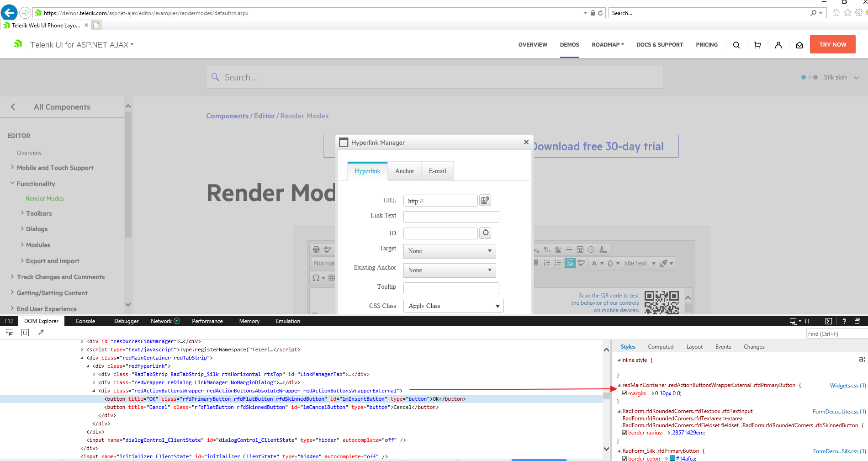
Task: Click the format cleaner broom icon
Action: click(x=664, y=263)
